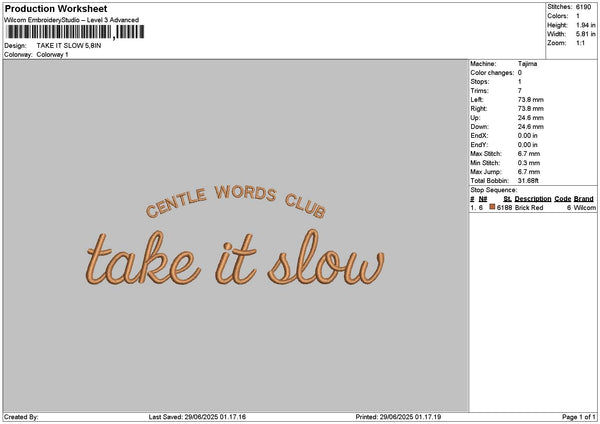Click the 'Page 1 of 1' footer text

579,417
